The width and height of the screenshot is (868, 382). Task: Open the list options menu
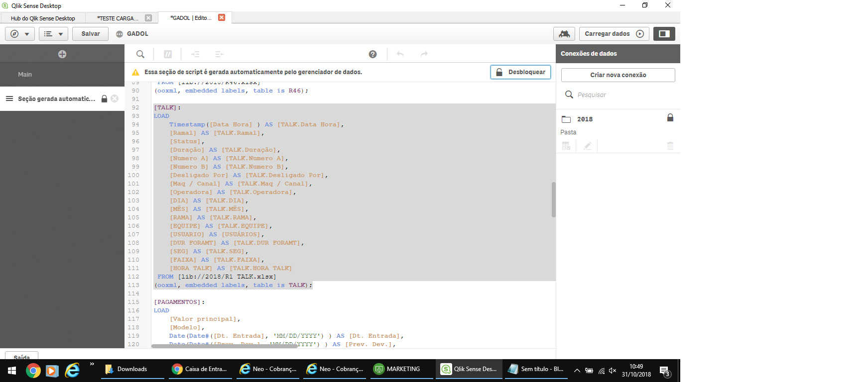53,34
